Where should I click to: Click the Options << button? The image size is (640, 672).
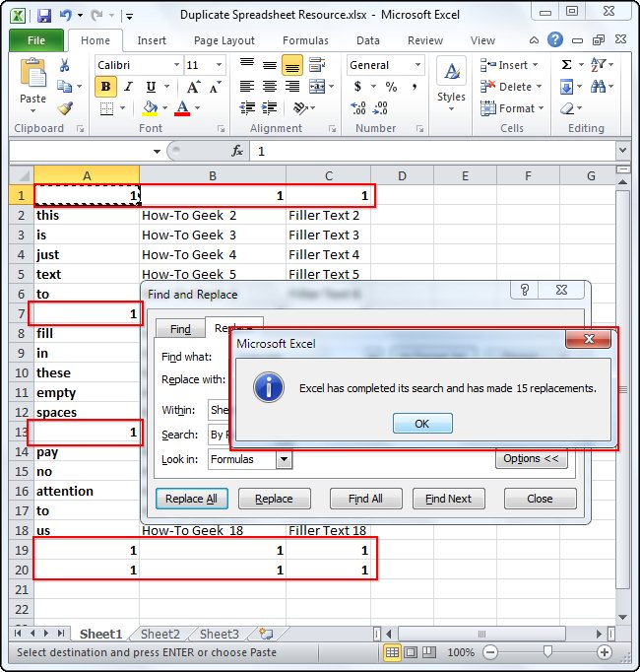[x=531, y=458]
